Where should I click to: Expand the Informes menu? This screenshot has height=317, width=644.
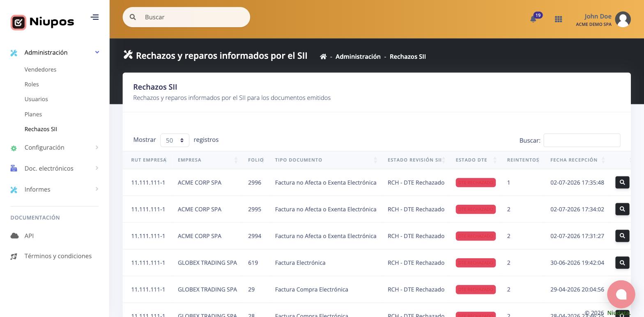[x=97, y=189]
